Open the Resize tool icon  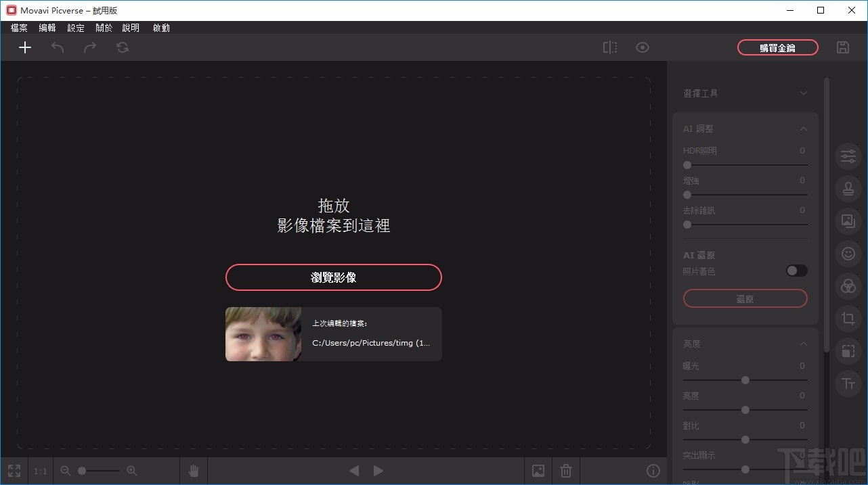tap(848, 351)
